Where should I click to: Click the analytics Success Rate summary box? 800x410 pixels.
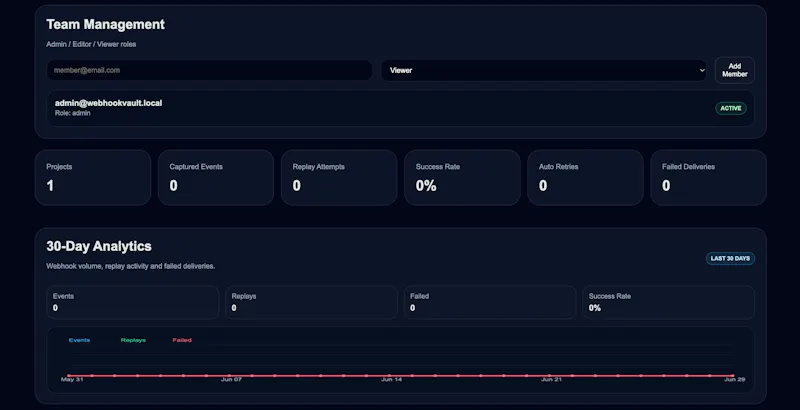[x=668, y=302]
